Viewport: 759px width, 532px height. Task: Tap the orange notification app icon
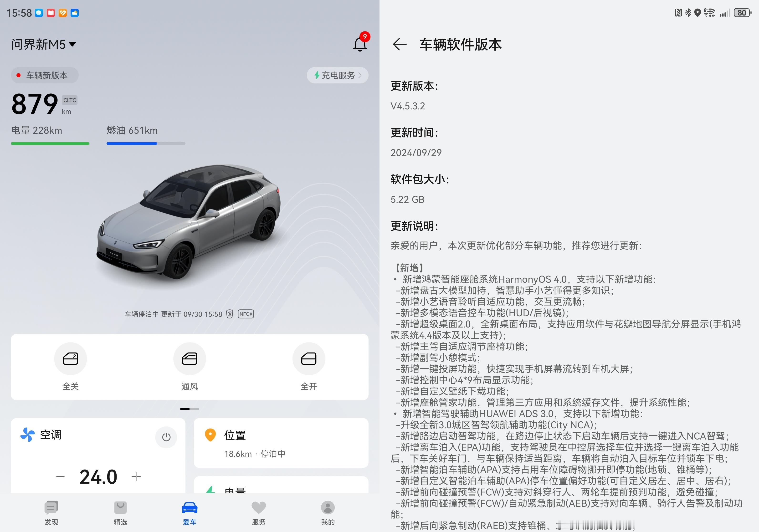tap(63, 13)
